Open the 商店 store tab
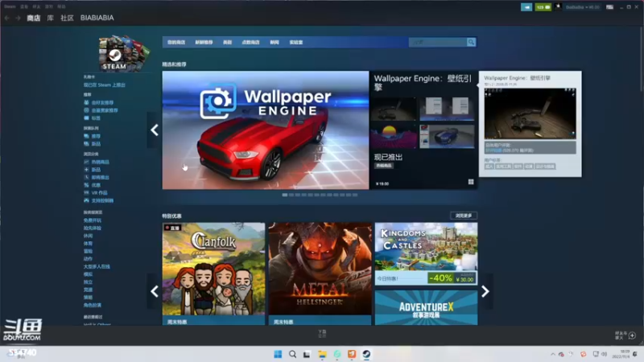644x362 pixels. coord(34,18)
